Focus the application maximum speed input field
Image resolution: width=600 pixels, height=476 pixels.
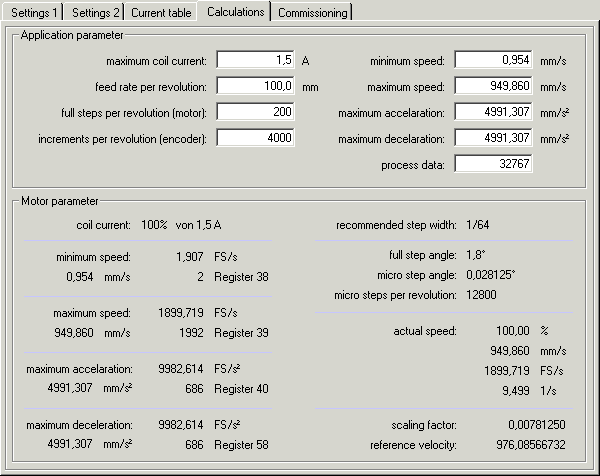tap(493, 86)
